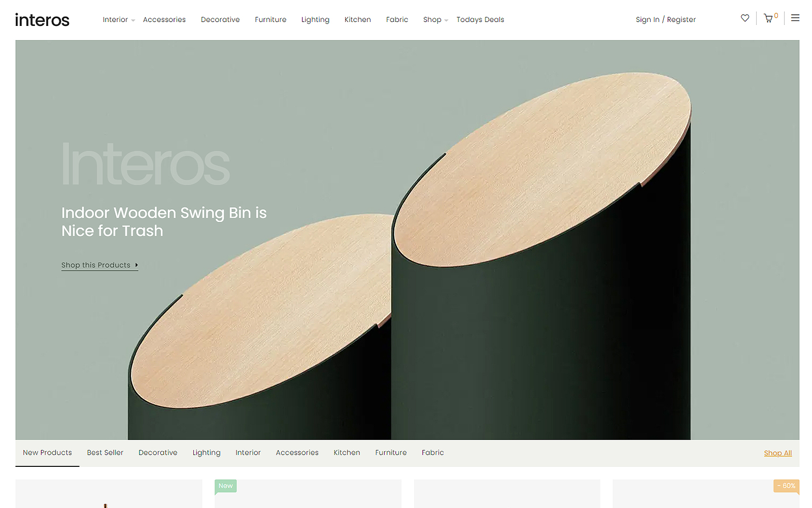The width and height of the screenshot is (812, 508).
Task: Switch to the Lighting product tab
Action: click(x=207, y=453)
